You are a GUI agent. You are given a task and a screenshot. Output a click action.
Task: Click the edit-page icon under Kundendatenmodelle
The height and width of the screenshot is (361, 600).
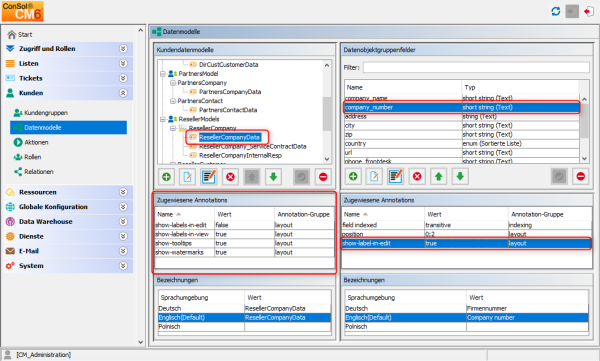click(188, 177)
